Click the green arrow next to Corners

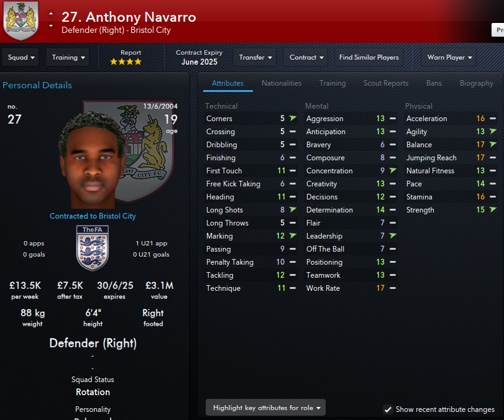click(293, 118)
